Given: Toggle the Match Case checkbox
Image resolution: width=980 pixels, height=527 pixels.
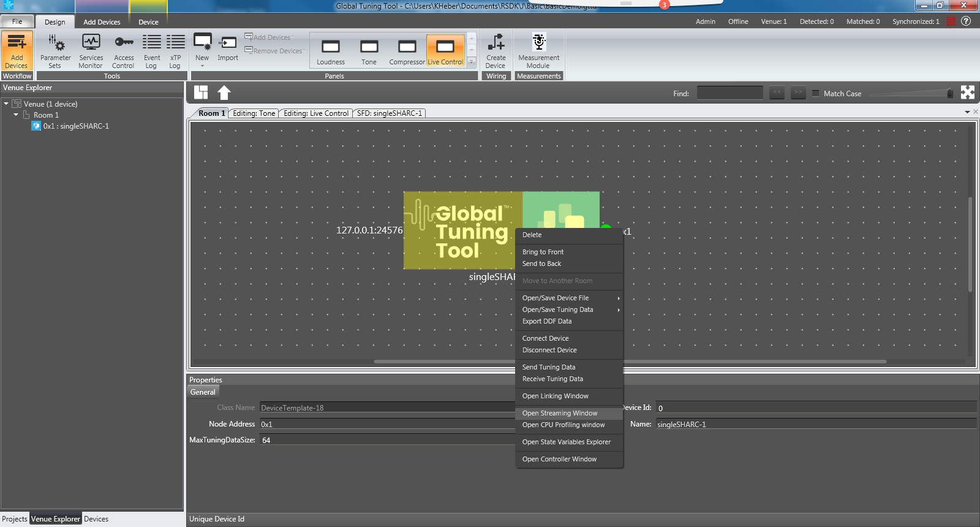Looking at the screenshot, I should point(815,93).
